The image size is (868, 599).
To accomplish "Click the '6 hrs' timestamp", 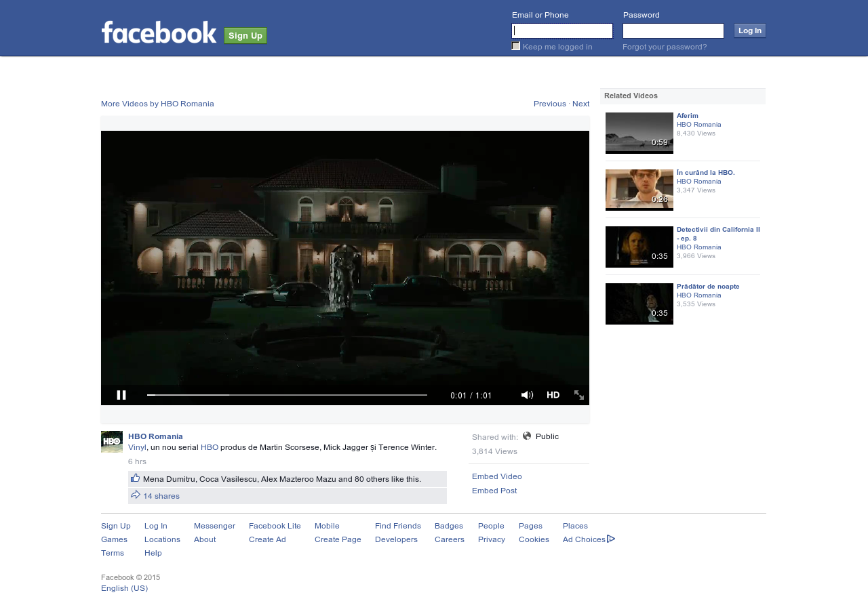I will tap(137, 461).
